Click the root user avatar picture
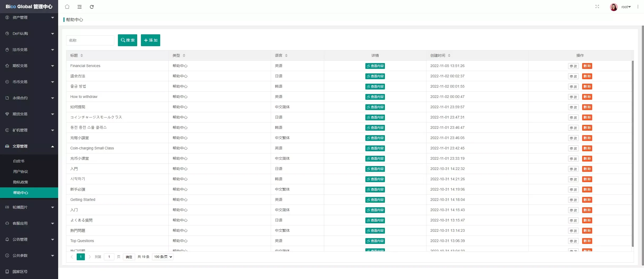Screen dimensions: 644x279 pos(614,7)
